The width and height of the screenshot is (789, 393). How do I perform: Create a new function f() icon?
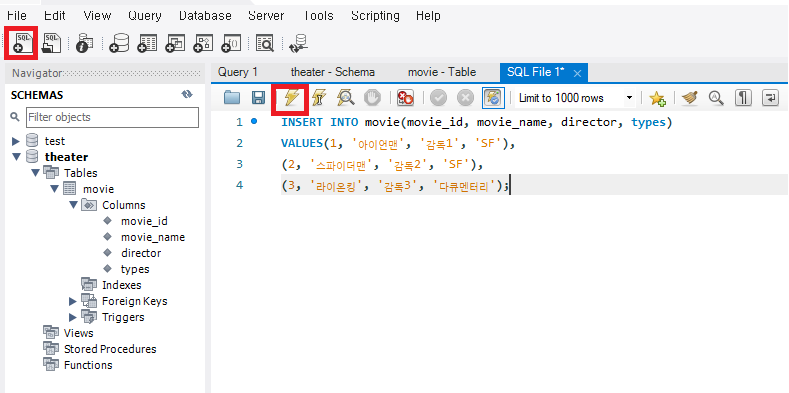click(231, 44)
